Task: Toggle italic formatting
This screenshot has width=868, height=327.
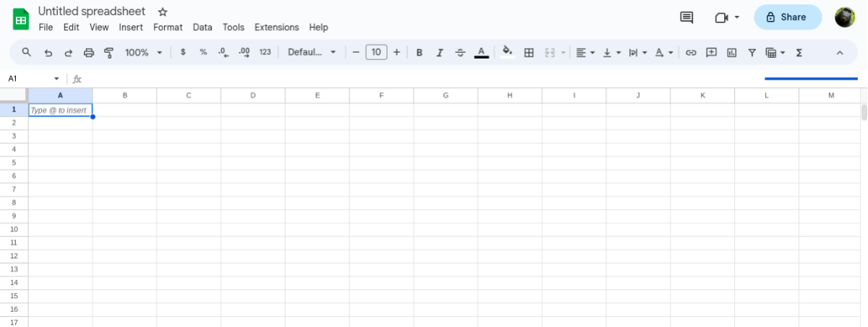Action: 439,52
